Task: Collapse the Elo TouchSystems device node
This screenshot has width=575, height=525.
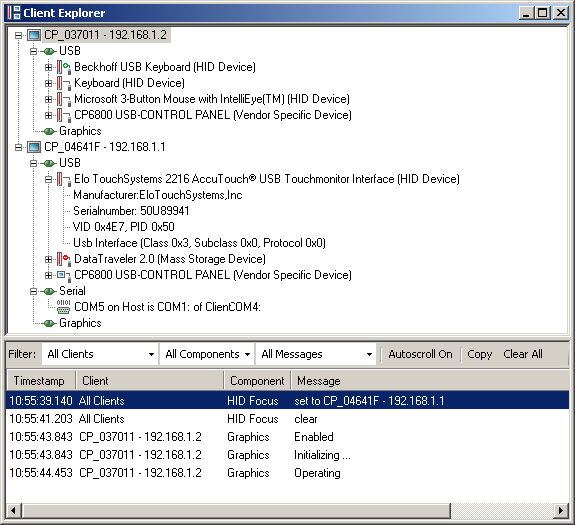Action: 48,179
